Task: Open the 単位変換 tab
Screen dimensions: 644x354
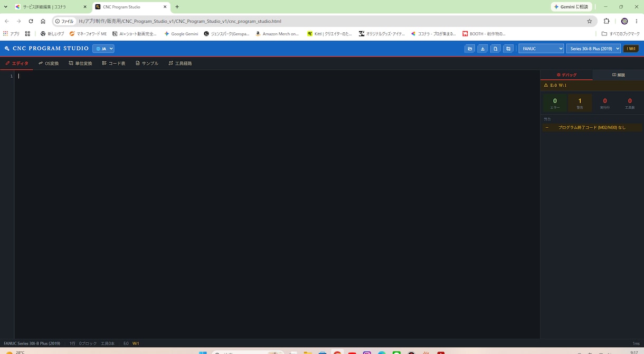Action: 80,63
